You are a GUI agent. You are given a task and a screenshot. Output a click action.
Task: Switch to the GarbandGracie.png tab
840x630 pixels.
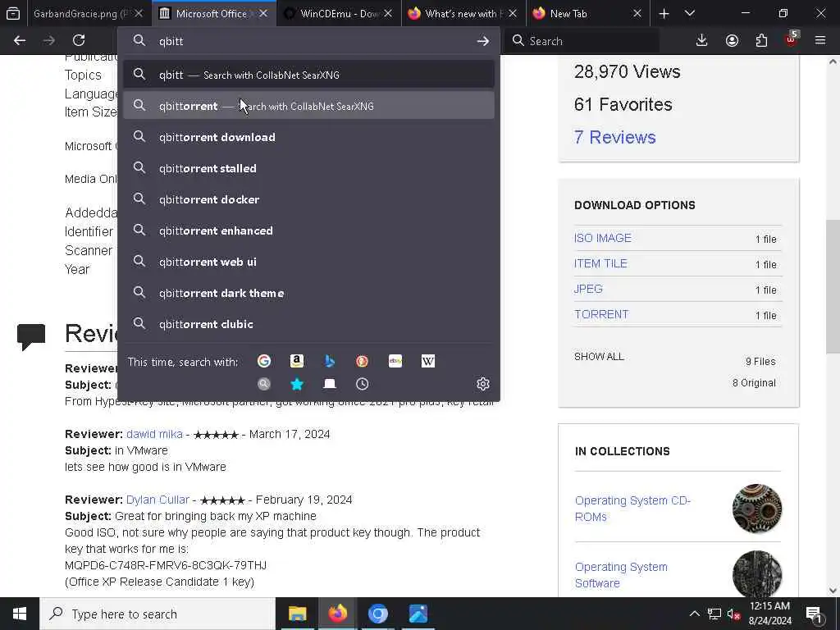tap(80, 13)
